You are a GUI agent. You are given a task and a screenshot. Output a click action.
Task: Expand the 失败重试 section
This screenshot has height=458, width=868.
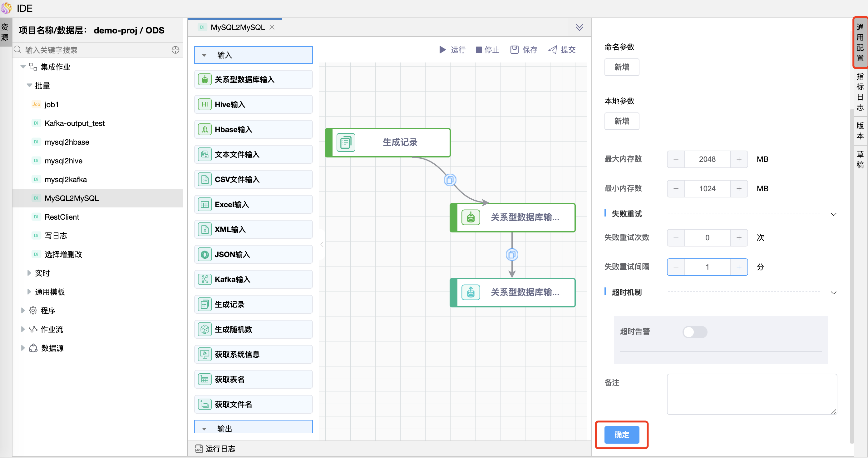(x=834, y=214)
